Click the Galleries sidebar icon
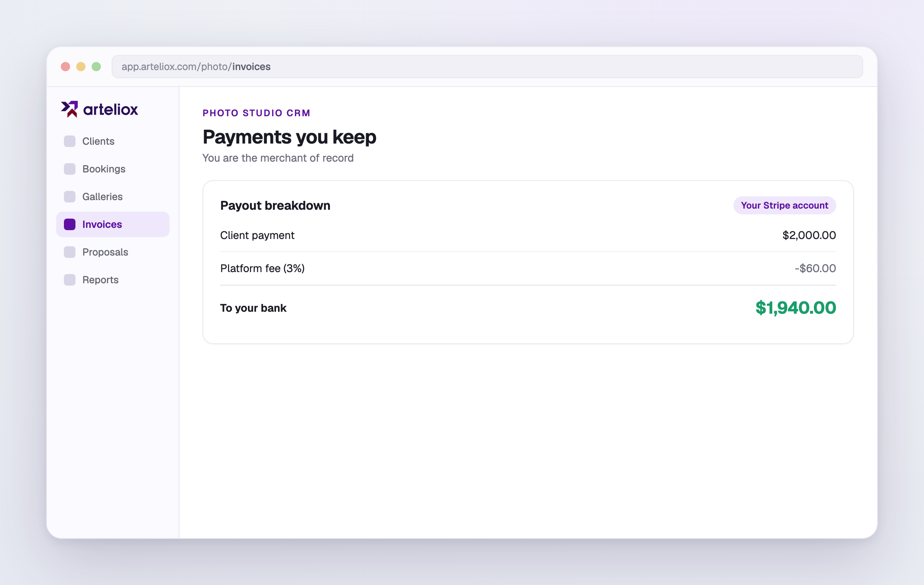 coord(70,197)
